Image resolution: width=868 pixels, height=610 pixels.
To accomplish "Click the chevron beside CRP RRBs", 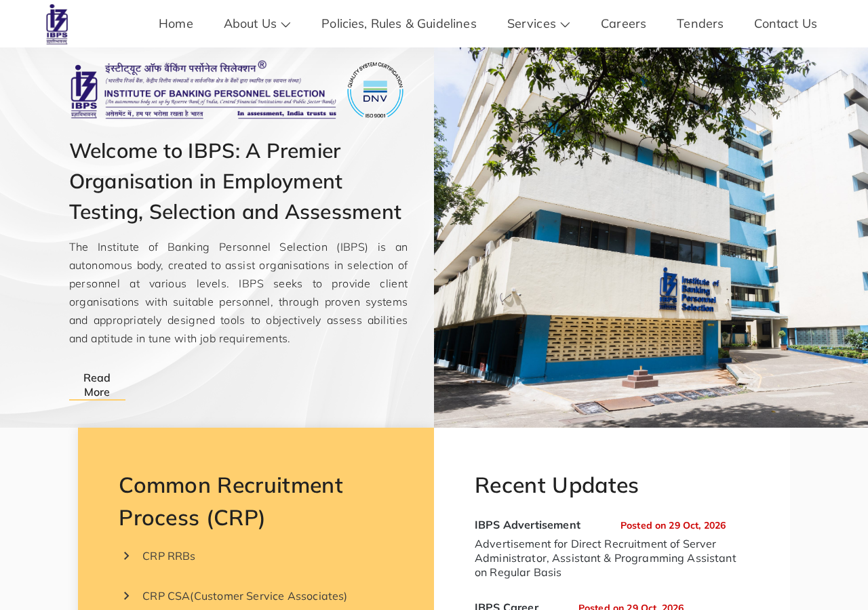I will click(x=126, y=556).
